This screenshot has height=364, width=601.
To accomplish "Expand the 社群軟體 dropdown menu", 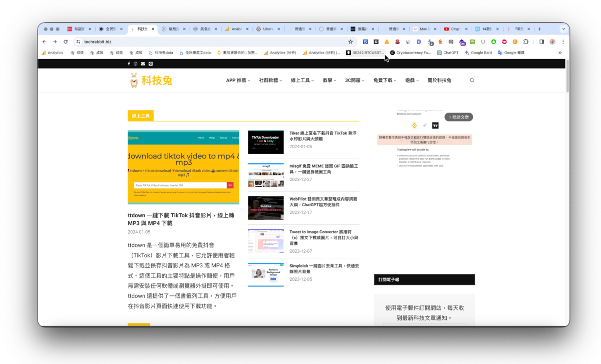I will 270,80.
